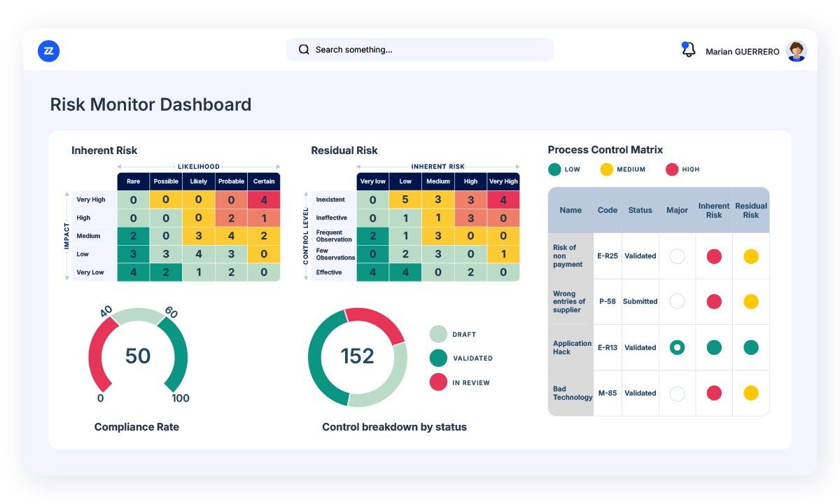Click code P-58

pos(608,302)
